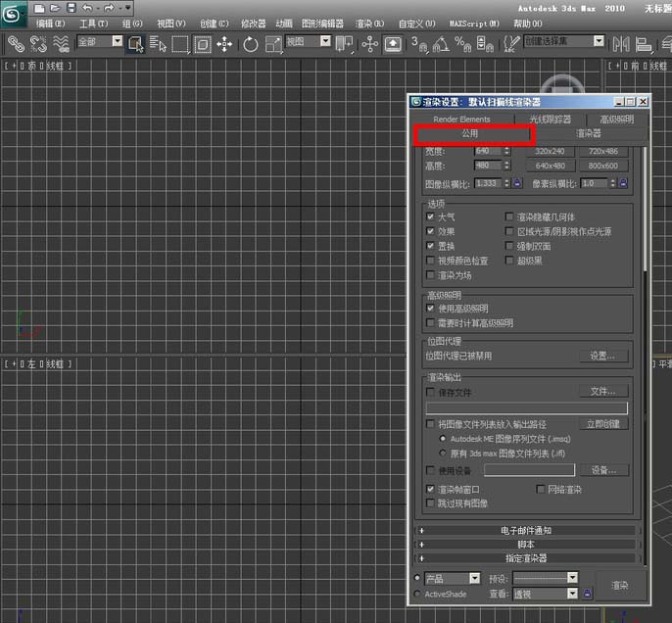Viewport: 672px width, 623px height.
Task: Enable 保存文件 checkbox
Action: (x=430, y=392)
